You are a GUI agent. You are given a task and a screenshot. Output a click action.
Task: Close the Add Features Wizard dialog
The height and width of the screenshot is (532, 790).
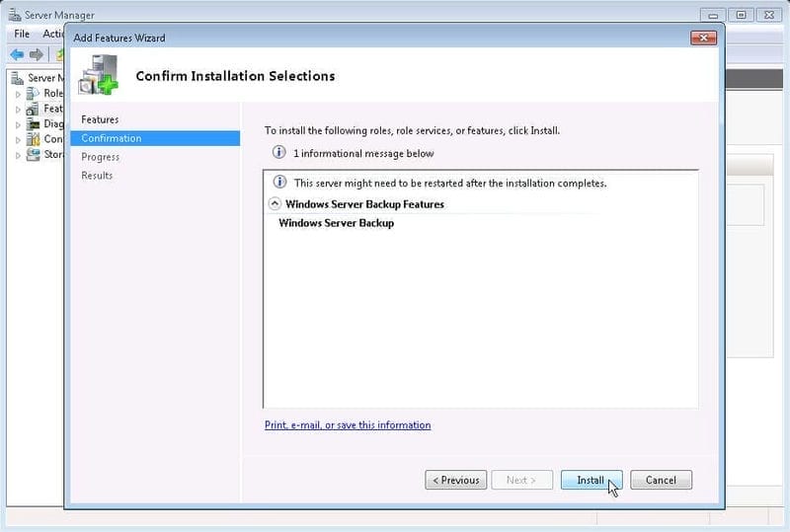pos(703,38)
